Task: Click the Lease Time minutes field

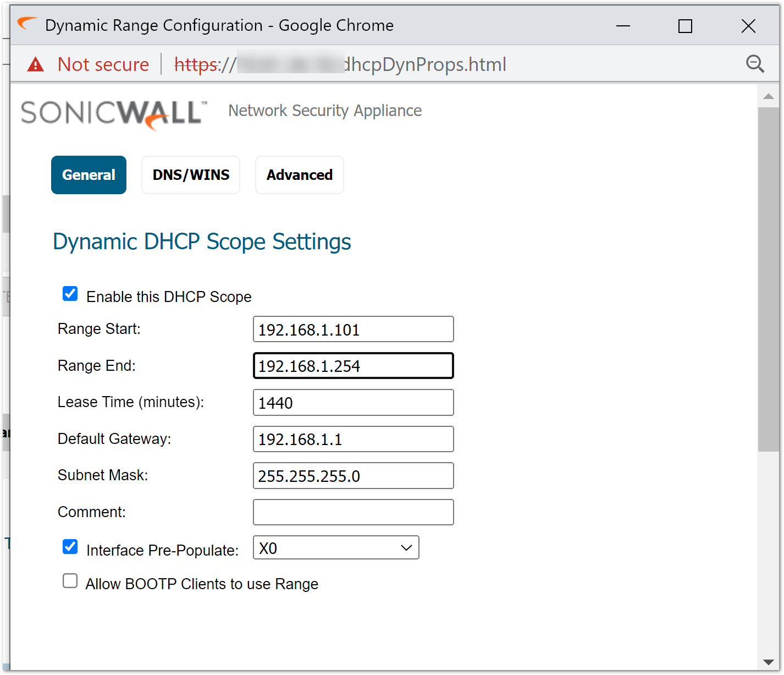Action: click(353, 403)
